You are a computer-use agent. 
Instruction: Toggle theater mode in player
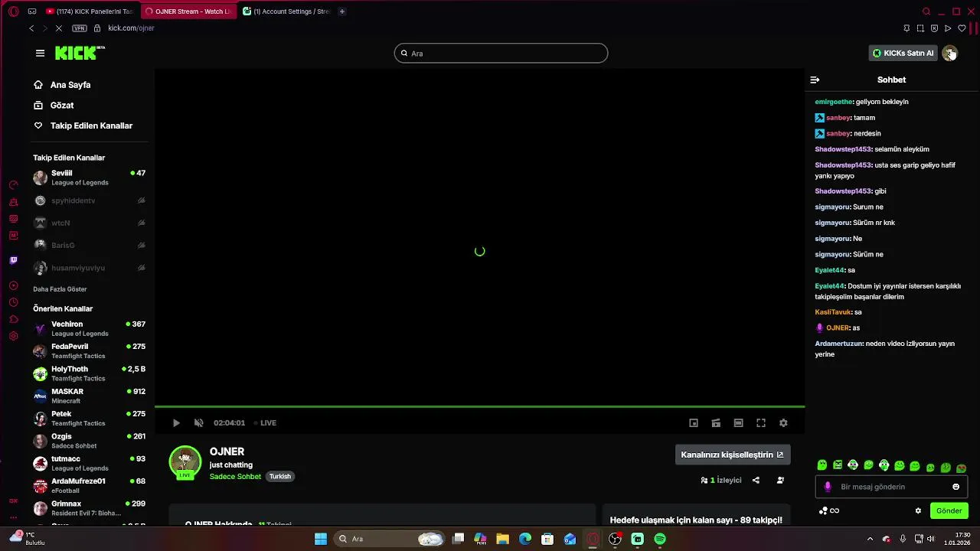coord(738,422)
